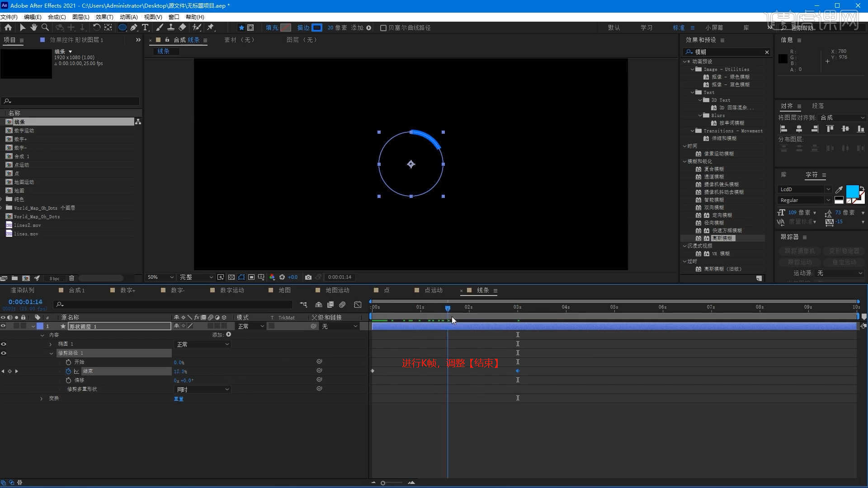Select lines2.mov in project panel
The height and width of the screenshot is (488, 868).
[27, 225]
